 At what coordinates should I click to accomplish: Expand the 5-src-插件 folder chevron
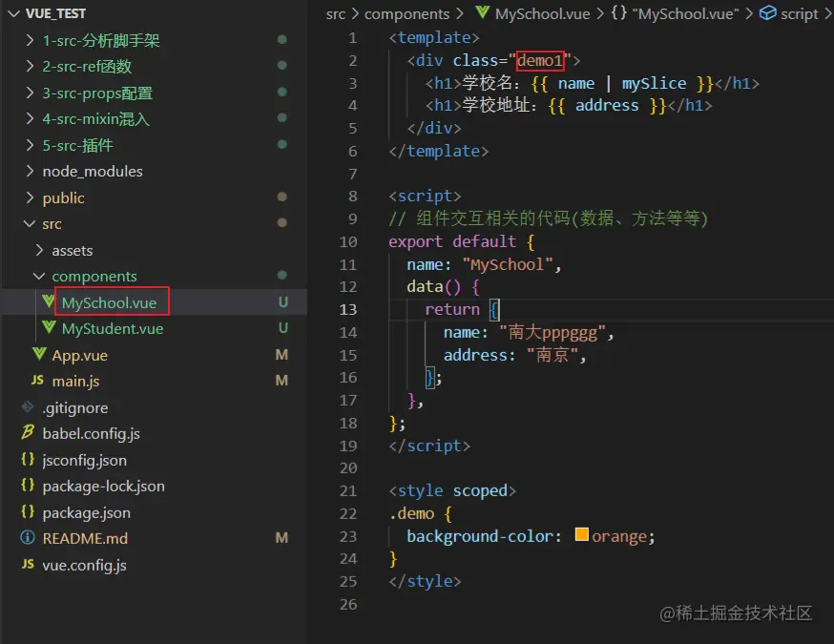point(31,145)
